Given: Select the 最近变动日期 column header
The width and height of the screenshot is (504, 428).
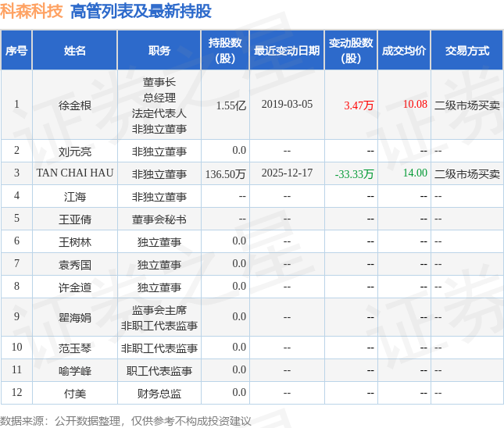Looking at the screenshot, I should [287, 51].
